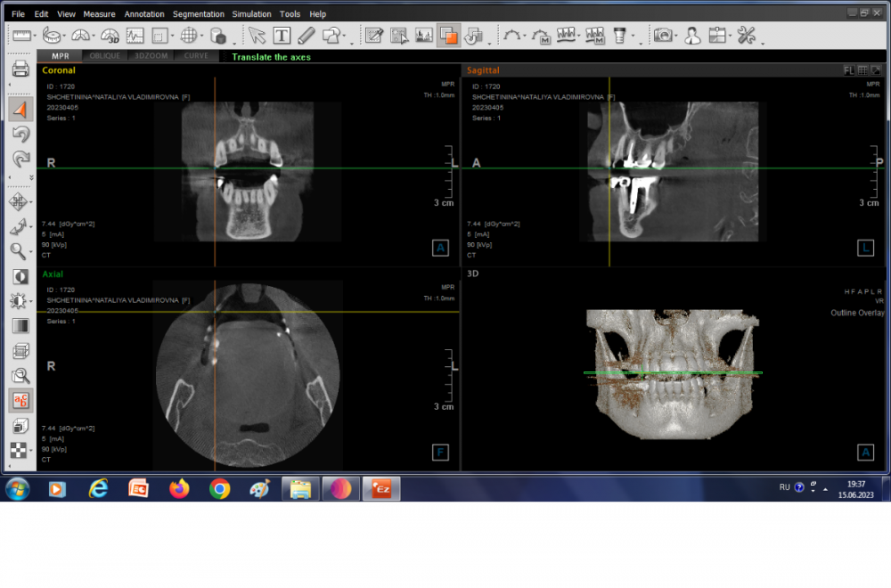Click the FL button in Sagittal view
Screen dimensions: 891x588
pos(849,69)
